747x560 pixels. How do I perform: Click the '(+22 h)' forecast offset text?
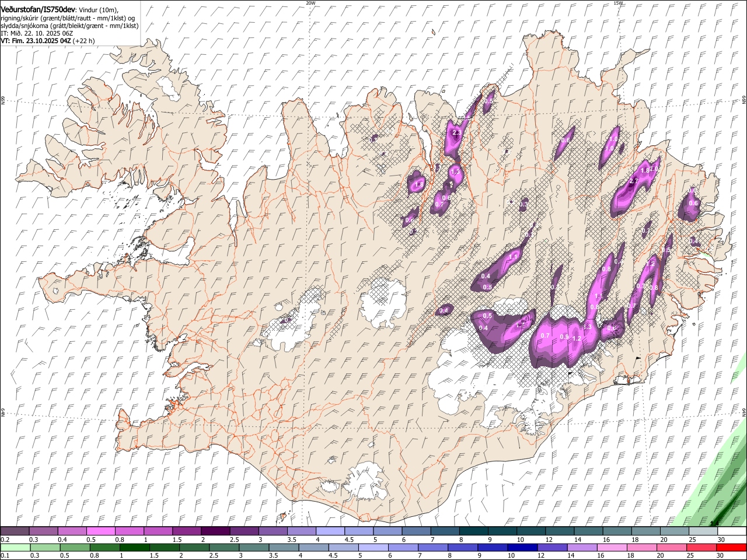(x=84, y=41)
